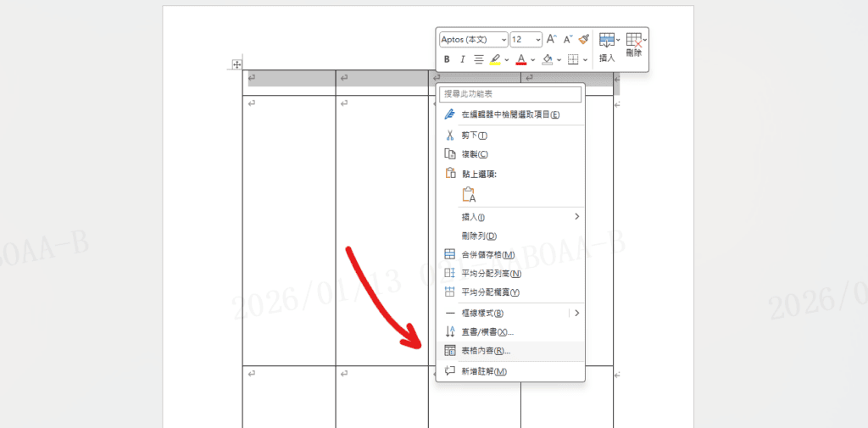Click the center alignment icon
This screenshot has height=428, width=868.
(x=478, y=59)
